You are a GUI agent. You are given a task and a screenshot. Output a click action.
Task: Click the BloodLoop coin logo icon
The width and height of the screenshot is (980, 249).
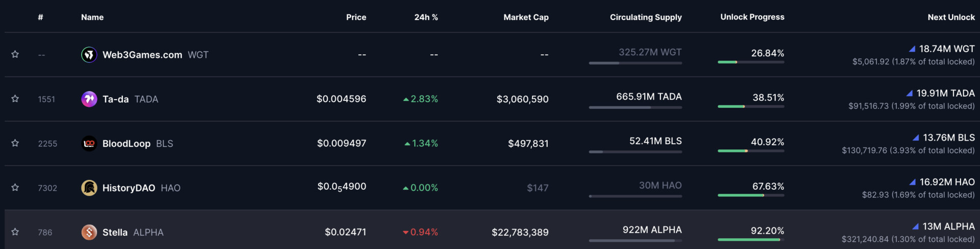[89, 144]
